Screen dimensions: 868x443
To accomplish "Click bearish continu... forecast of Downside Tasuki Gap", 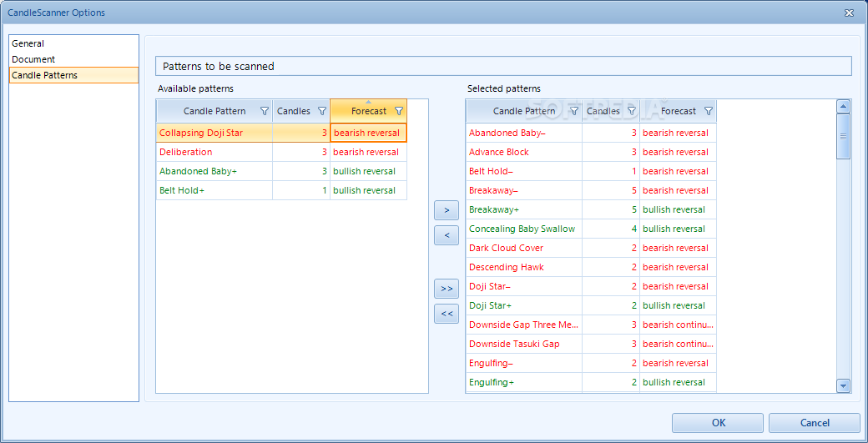I will 678,344.
